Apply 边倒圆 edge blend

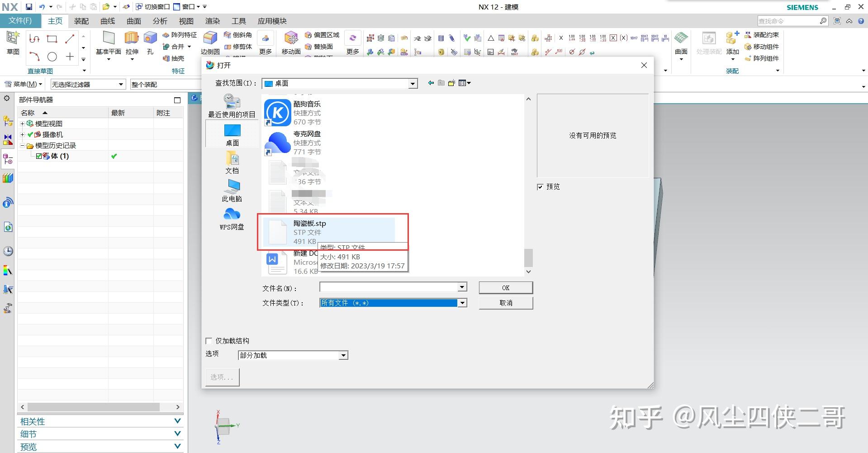[209, 44]
